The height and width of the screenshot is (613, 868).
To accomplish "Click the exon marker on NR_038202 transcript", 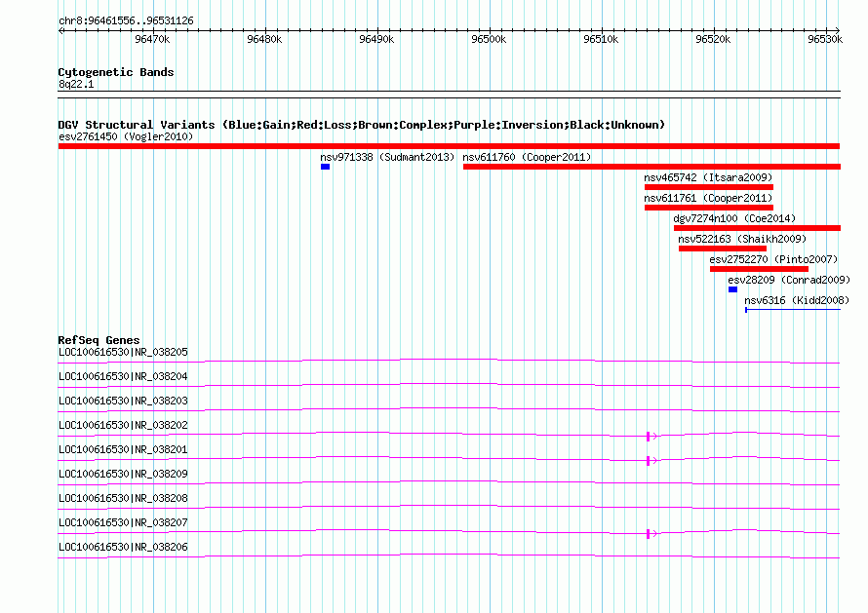I will [x=649, y=437].
